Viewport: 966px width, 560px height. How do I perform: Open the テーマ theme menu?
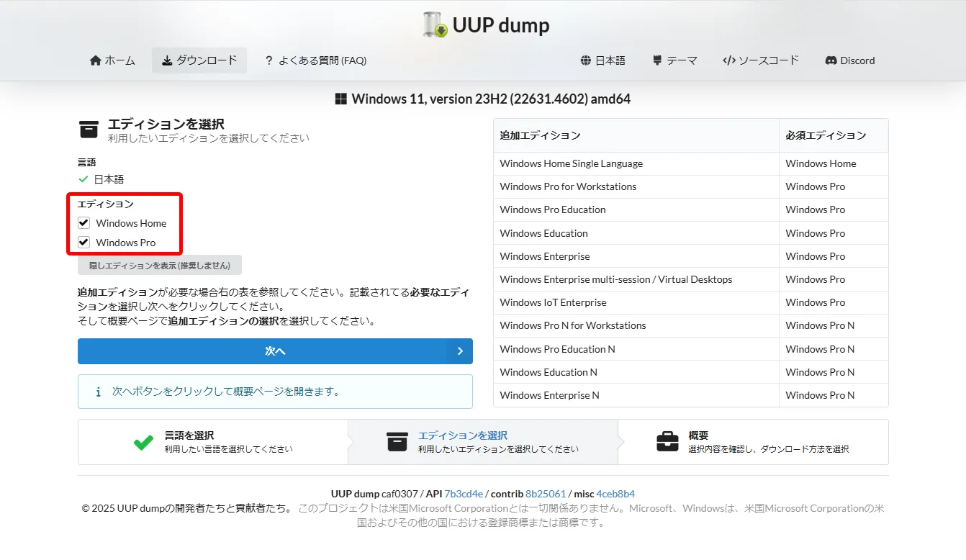pyautogui.click(x=674, y=60)
